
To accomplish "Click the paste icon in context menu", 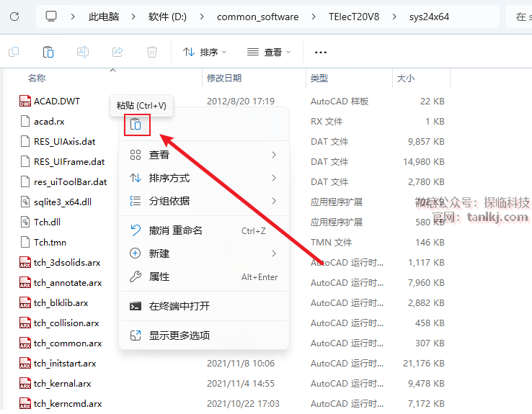I will click(136, 125).
